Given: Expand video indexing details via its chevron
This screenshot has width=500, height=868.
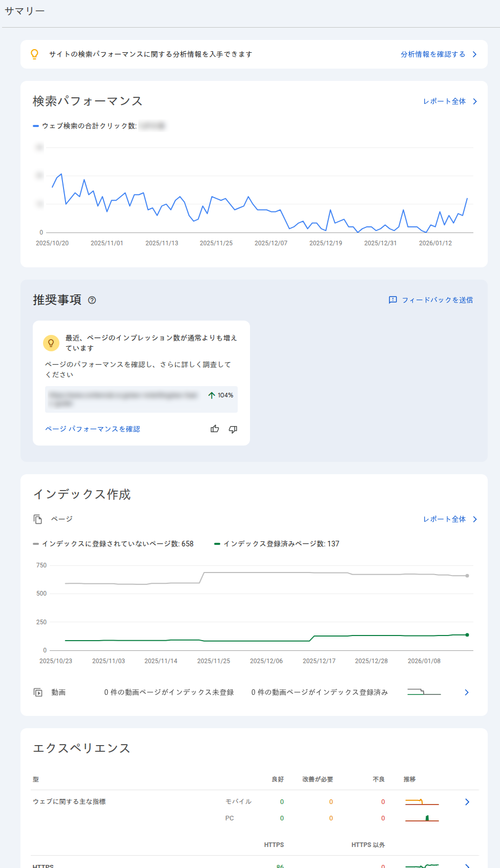Looking at the screenshot, I should [x=467, y=692].
